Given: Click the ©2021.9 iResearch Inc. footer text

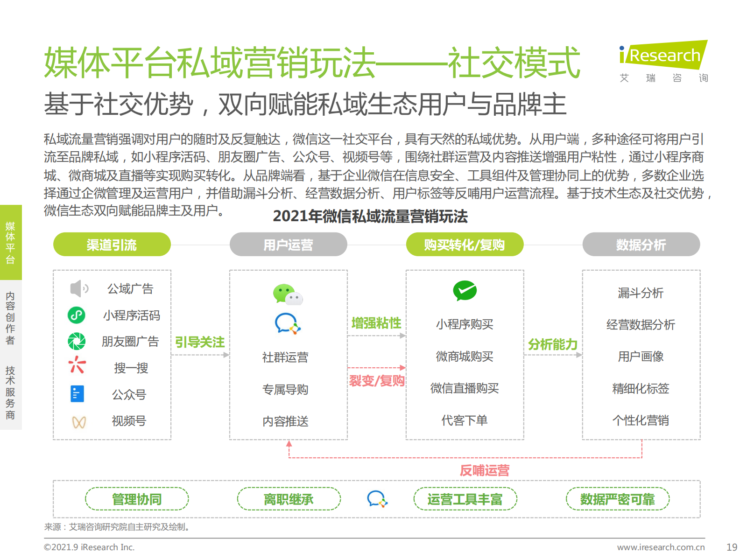Looking at the screenshot, I should click(89, 547).
